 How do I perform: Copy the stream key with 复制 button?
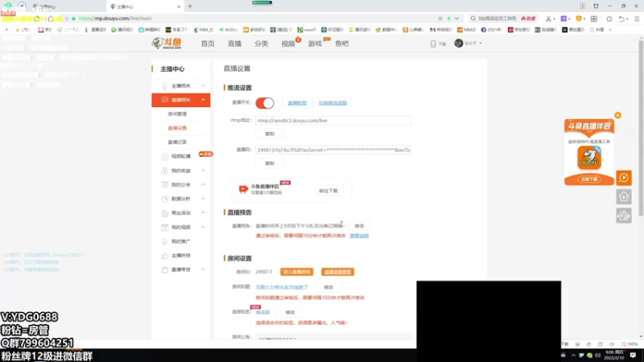pyautogui.click(x=270, y=163)
